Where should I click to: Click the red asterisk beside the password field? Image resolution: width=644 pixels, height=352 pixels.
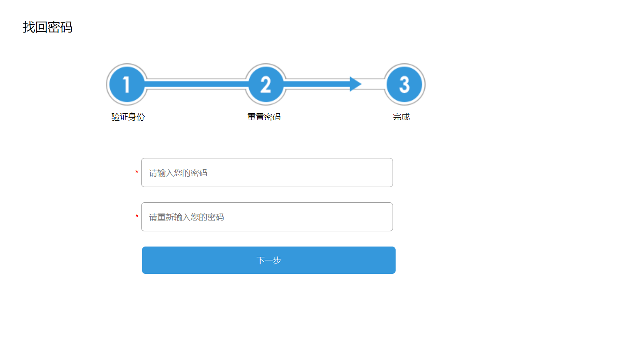tap(137, 173)
